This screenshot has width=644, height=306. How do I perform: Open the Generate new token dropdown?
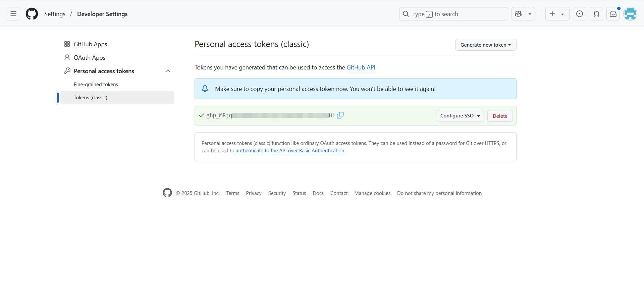click(x=486, y=45)
